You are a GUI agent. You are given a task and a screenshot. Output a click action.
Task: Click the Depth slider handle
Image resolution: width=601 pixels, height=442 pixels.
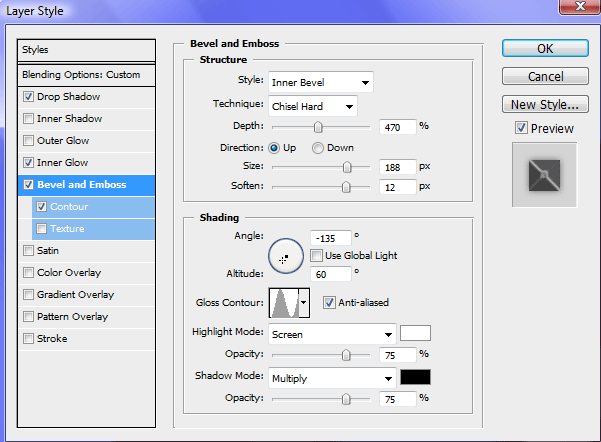[x=318, y=127]
